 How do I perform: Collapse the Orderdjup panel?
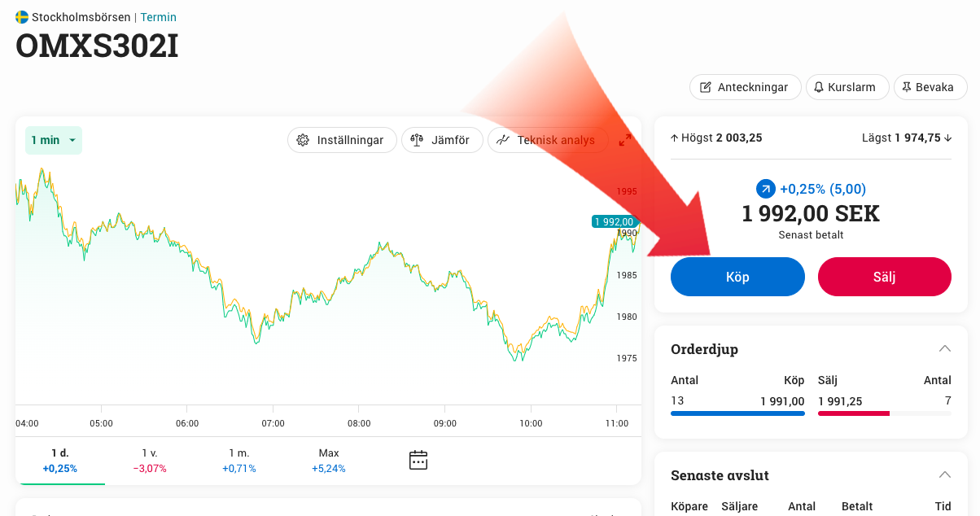(944, 348)
